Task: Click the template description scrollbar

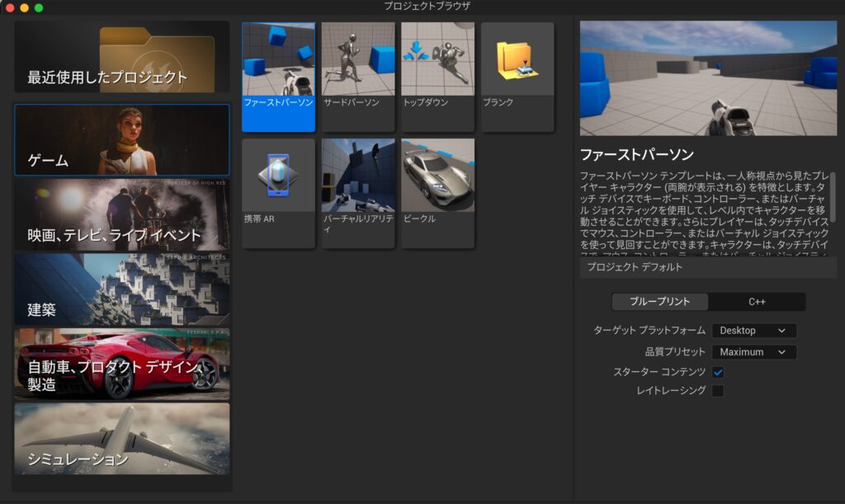Action: click(833, 198)
